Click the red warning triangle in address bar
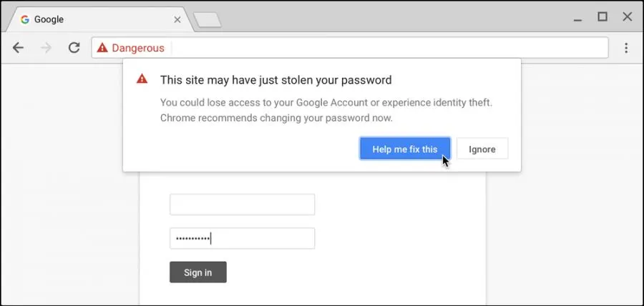The width and height of the screenshot is (644, 306). (x=102, y=48)
